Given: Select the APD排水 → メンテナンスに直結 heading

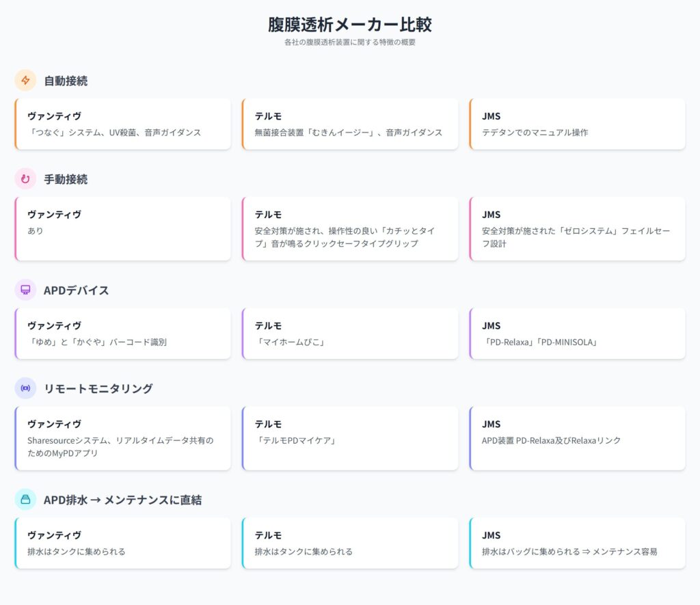Looking at the screenshot, I should (123, 500).
